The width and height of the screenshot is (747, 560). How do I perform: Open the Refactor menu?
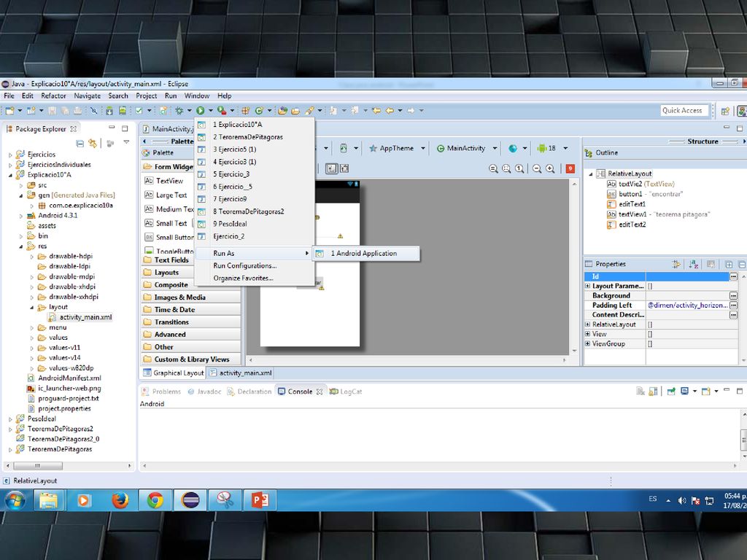[53, 96]
